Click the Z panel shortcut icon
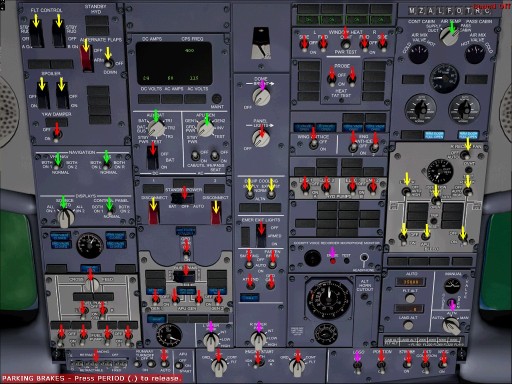Screen dimensions: 512x384 point(421,11)
